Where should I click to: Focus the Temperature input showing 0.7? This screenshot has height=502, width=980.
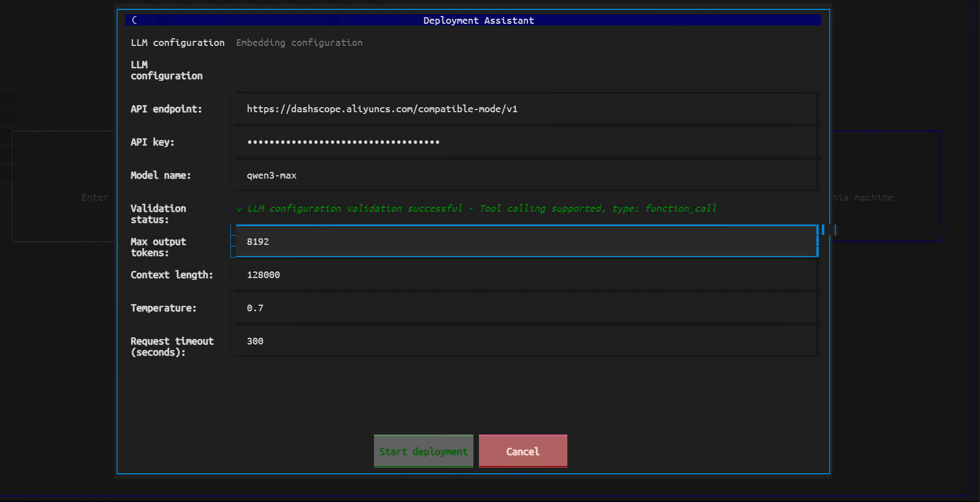tap(526, 308)
